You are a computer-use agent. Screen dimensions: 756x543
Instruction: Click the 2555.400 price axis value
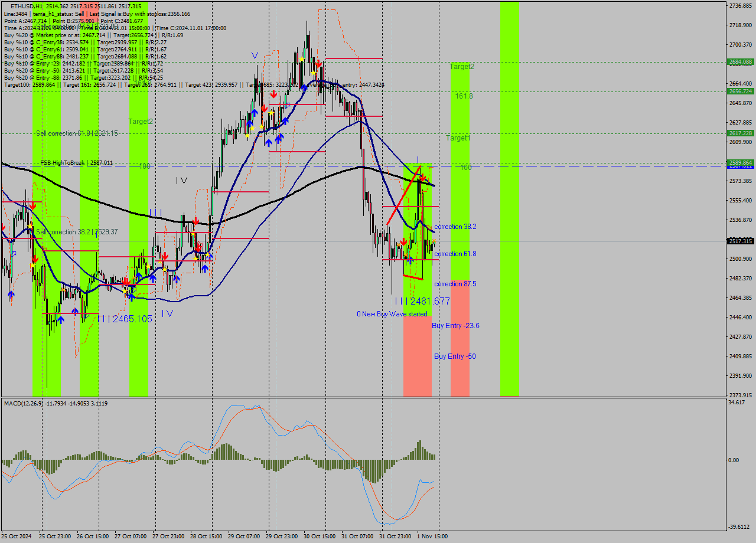click(x=741, y=200)
